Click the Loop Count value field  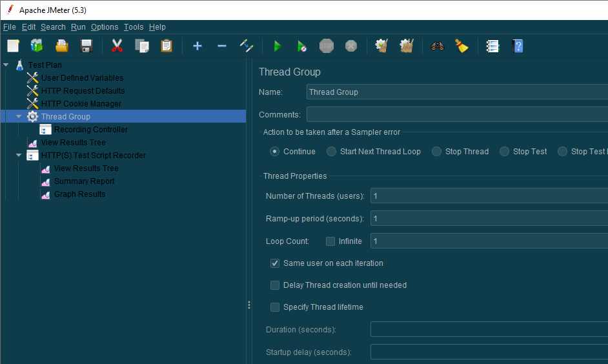coord(489,241)
